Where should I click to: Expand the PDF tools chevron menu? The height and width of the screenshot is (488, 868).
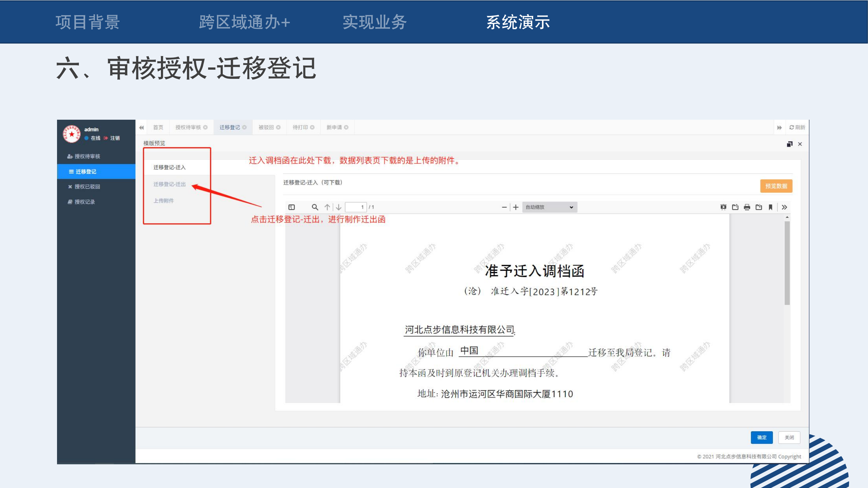[x=784, y=207]
